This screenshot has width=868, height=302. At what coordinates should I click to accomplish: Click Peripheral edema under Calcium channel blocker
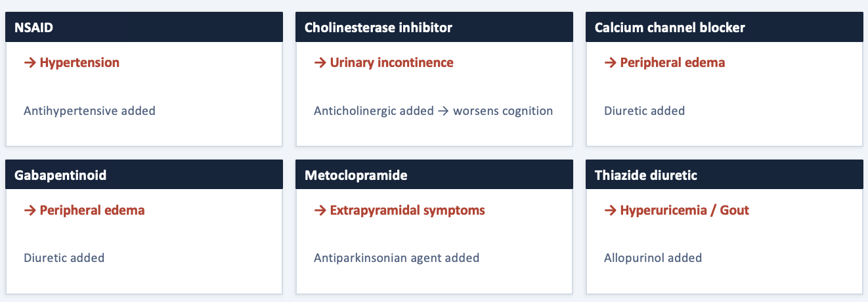[x=672, y=63]
